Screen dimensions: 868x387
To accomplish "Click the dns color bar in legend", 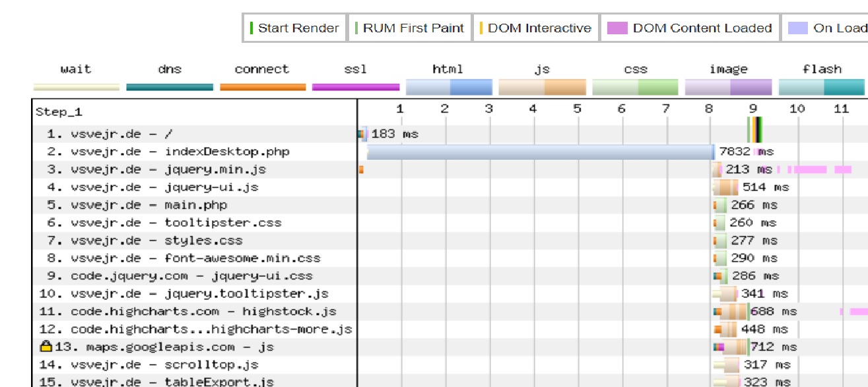I will 170,87.
